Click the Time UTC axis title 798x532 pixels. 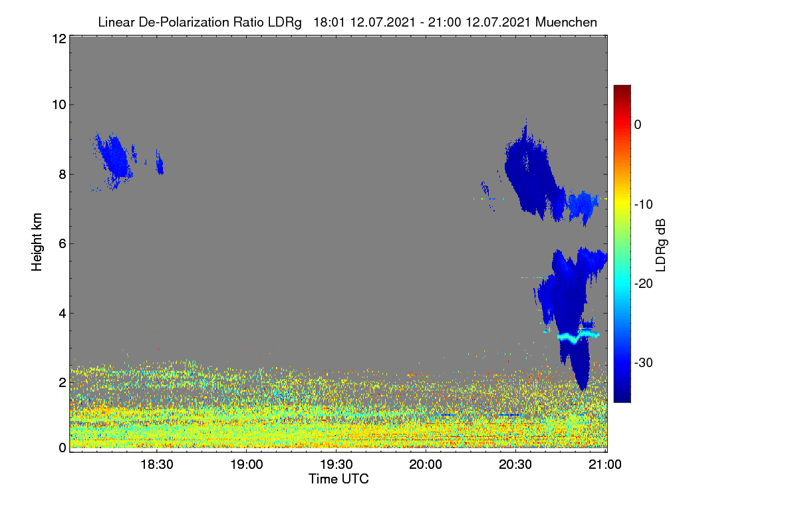338,479
